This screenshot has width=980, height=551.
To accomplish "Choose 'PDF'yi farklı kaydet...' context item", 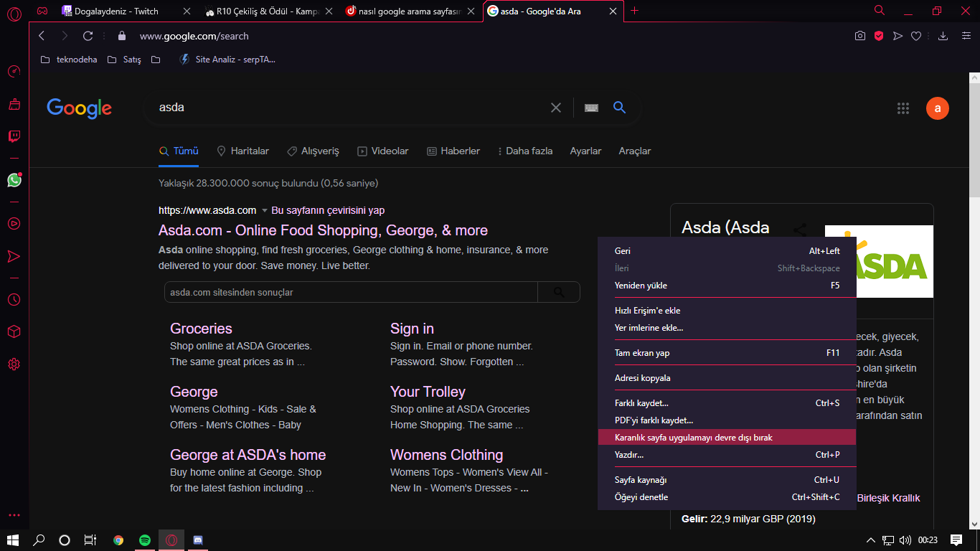I will pyautogui.click(x=727, y=420).
